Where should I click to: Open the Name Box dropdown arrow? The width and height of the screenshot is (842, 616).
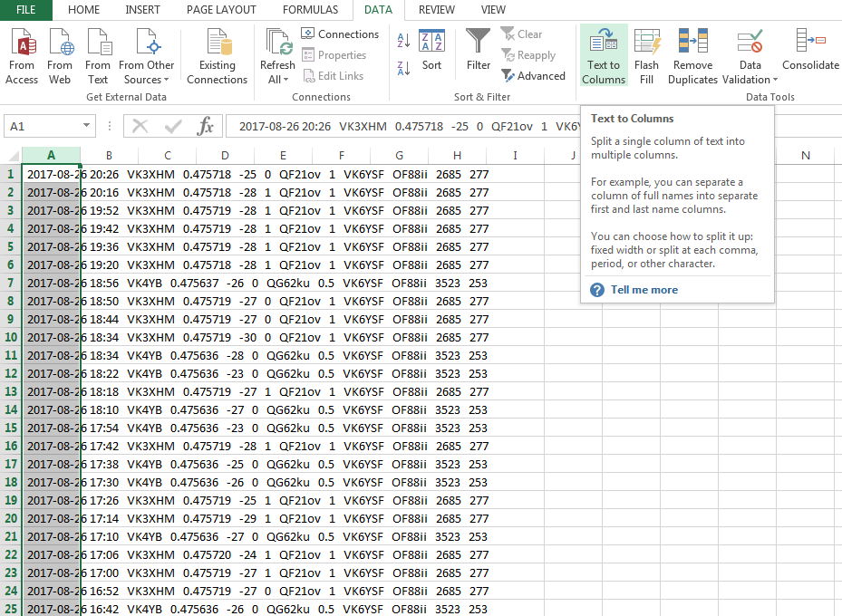(x=87, y=127)
